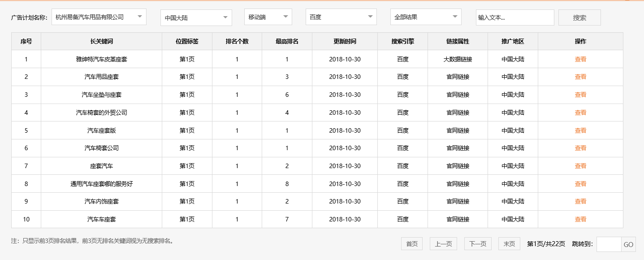
Task: Click inside the 输入文本 search text field
Action: [x=514, y=17]
